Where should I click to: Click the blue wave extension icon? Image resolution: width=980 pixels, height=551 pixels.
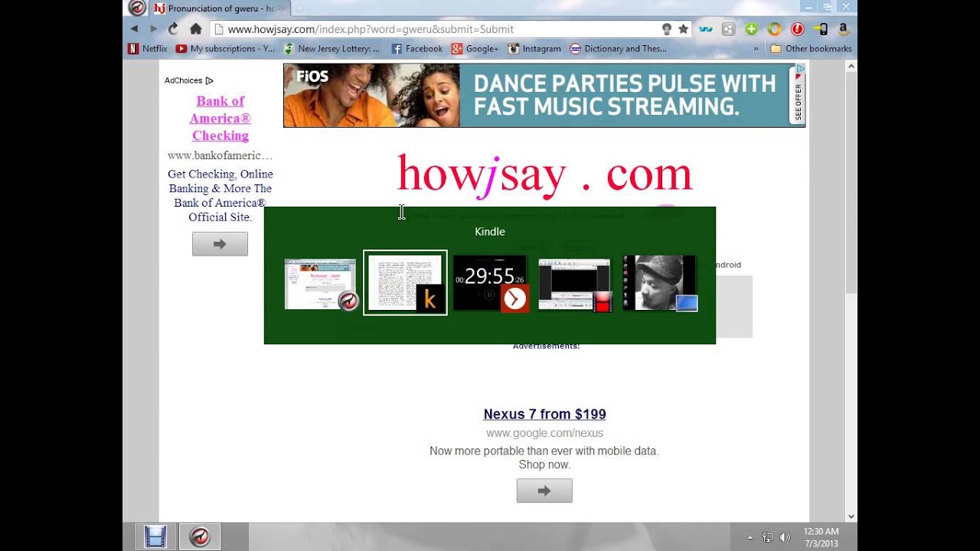tap(706, 29)
